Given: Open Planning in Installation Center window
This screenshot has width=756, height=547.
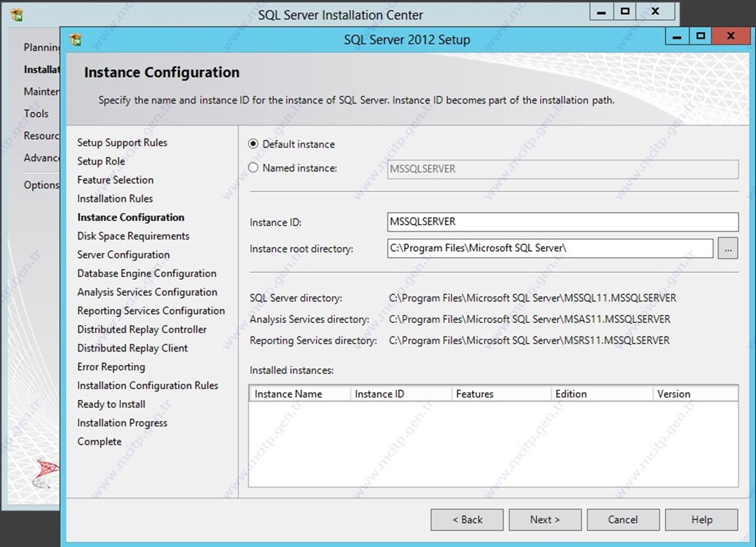Looking at the screenshot, I should coord(41,48).
